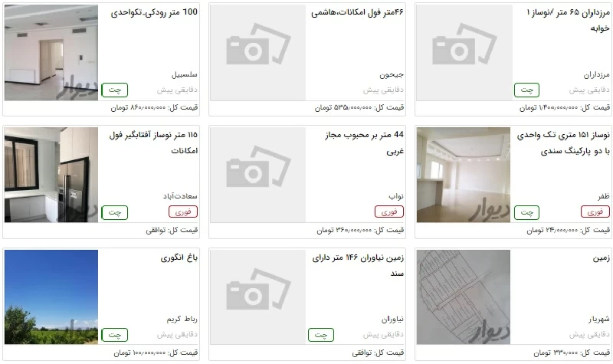Click the فوری tag on the سعادت‌آباد listing
This screenshot has height=364, width=613.
tap(183, 212)
